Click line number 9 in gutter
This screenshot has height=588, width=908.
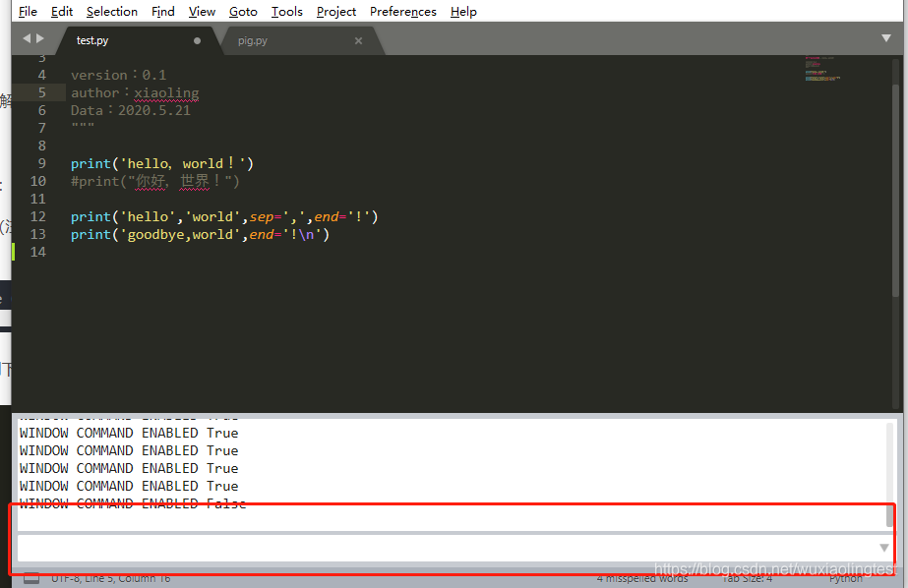(41, 164)
